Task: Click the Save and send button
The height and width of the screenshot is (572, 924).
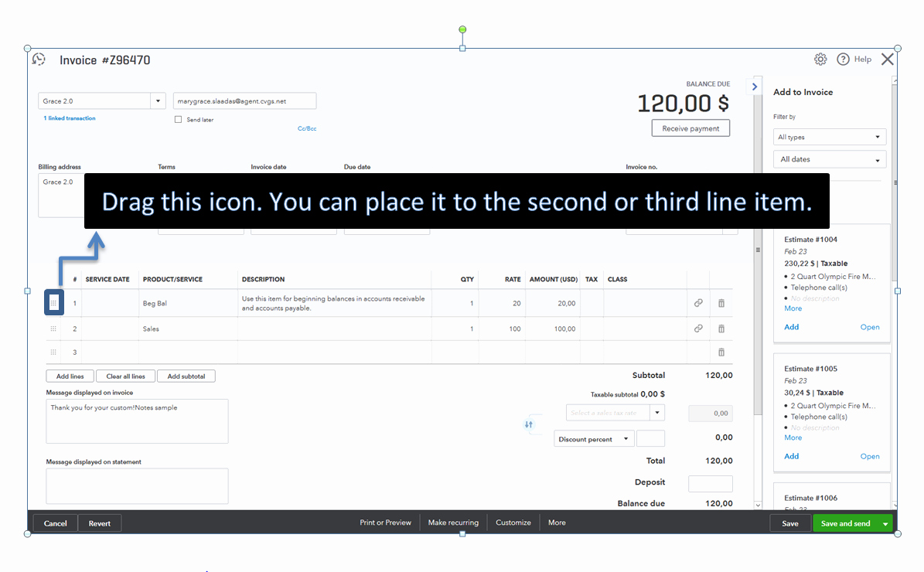Action: pos(846,523)
